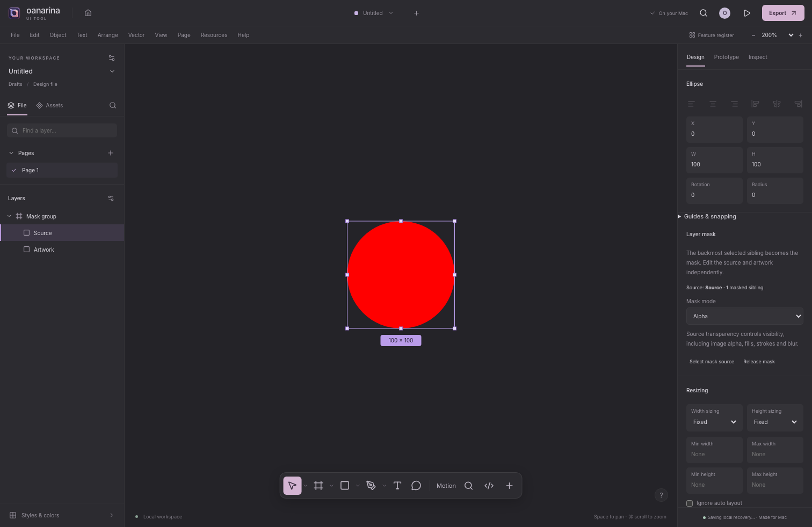Open the zoom level dropdown arrow
The image size is (812, 527).
pos(791,35)
